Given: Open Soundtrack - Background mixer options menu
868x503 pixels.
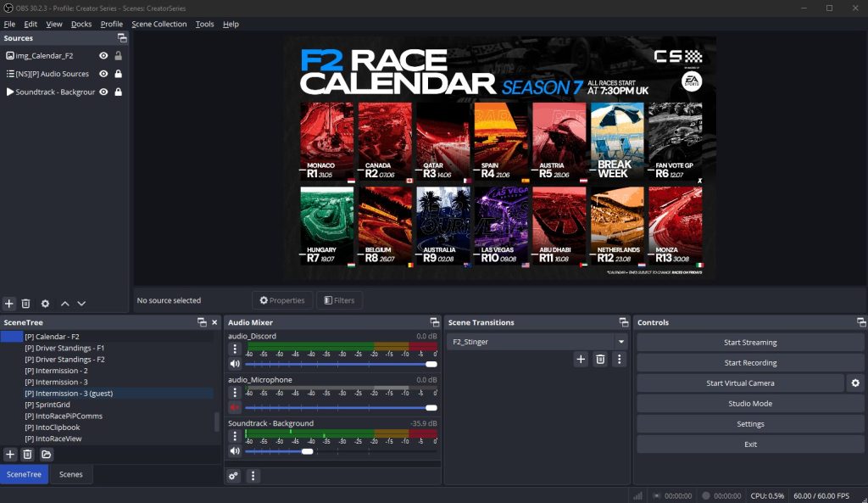Looking at the screenshot, I should pyautogui.click(x=235, y=436).
